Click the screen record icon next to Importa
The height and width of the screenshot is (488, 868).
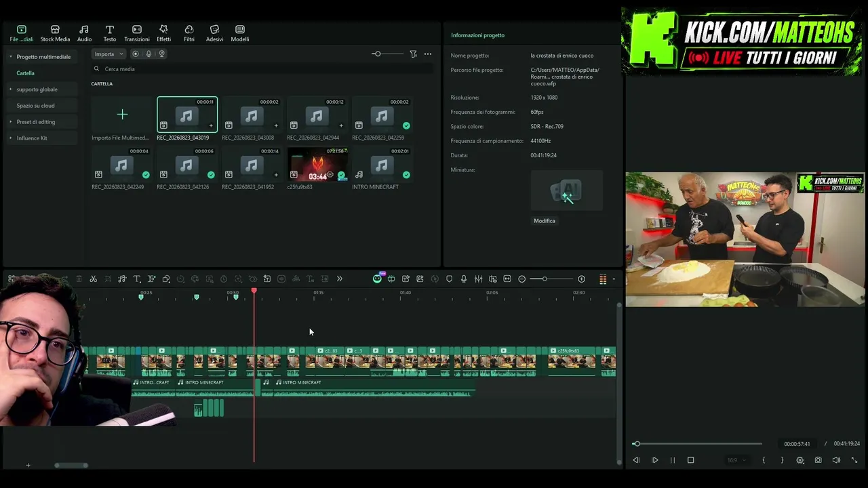click(136, 54)
